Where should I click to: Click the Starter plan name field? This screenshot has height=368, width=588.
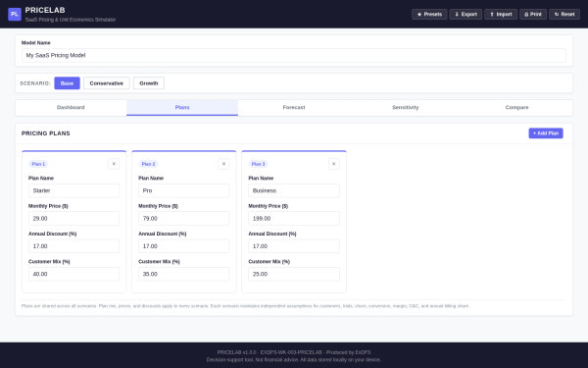tap(73, 190)
